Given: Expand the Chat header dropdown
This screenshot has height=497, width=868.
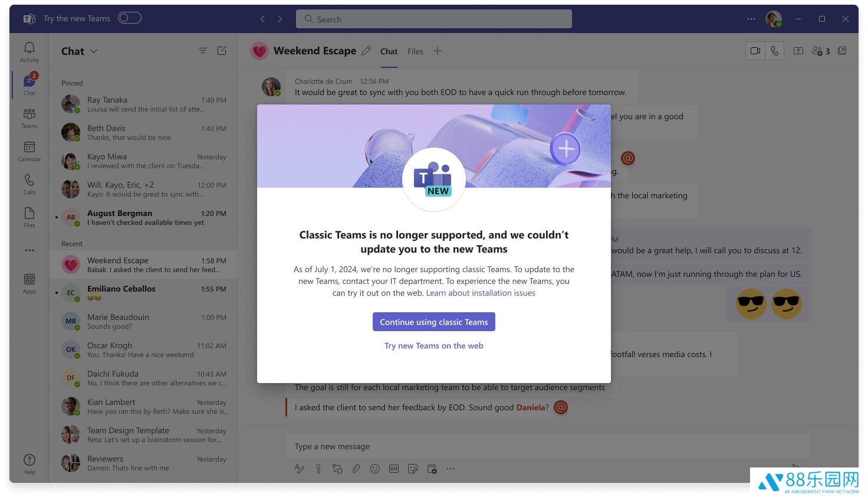Looking at the screenshot, I should coord(94,51).
